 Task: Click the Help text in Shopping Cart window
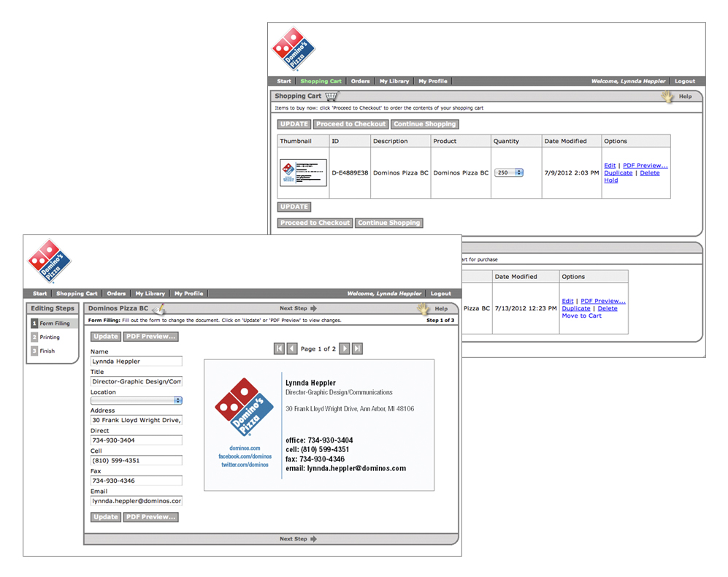tap(686, 96)
